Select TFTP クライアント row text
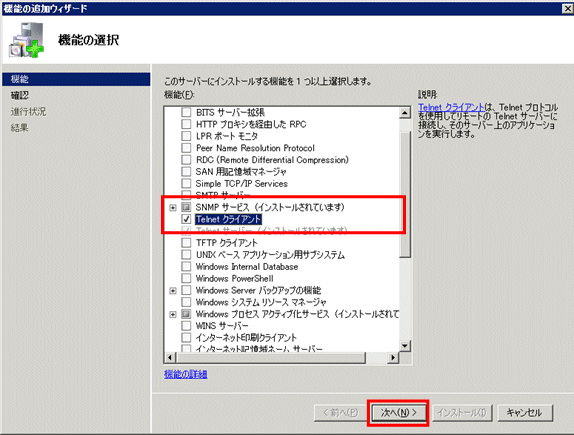 [x=227, y=242]
